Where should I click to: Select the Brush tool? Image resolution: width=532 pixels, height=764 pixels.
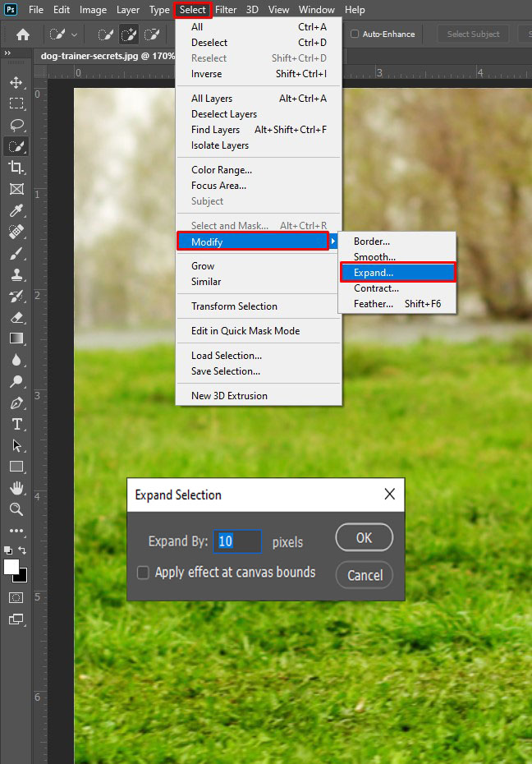(16, 253)
